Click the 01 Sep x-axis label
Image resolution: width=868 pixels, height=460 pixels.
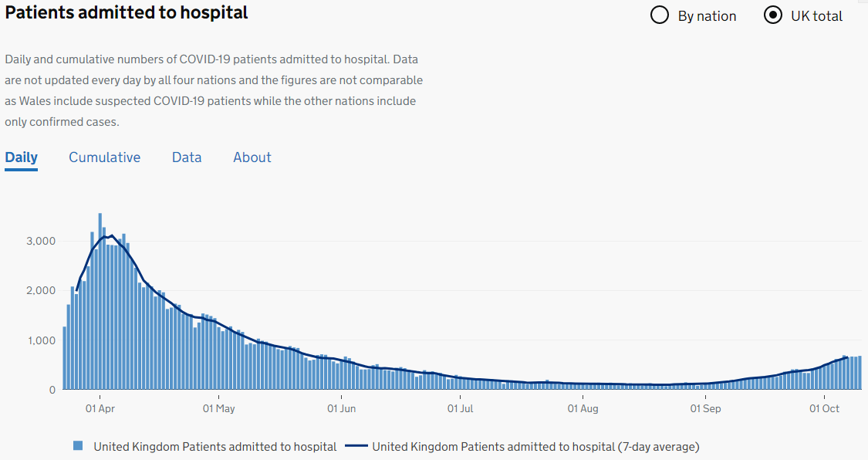705,408
